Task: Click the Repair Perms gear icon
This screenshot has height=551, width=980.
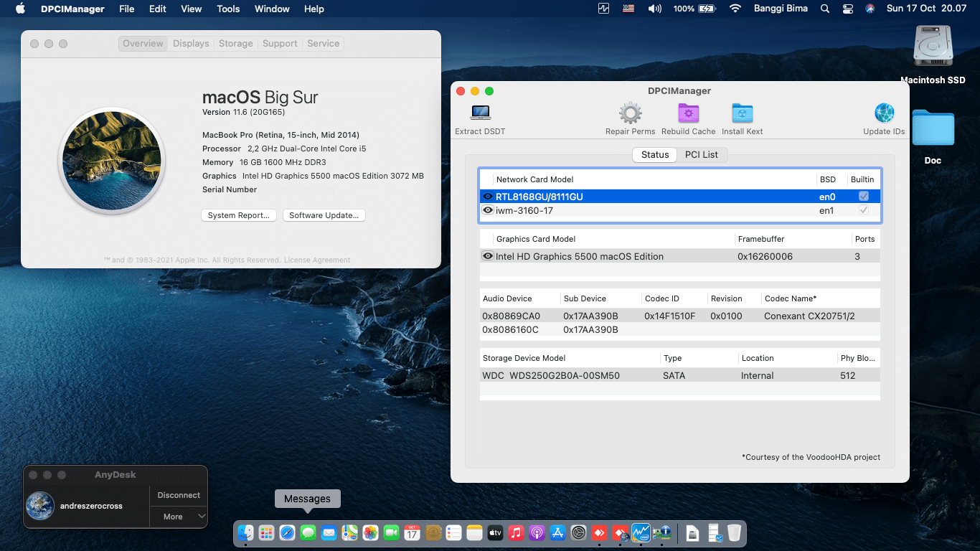Action: 630,113
